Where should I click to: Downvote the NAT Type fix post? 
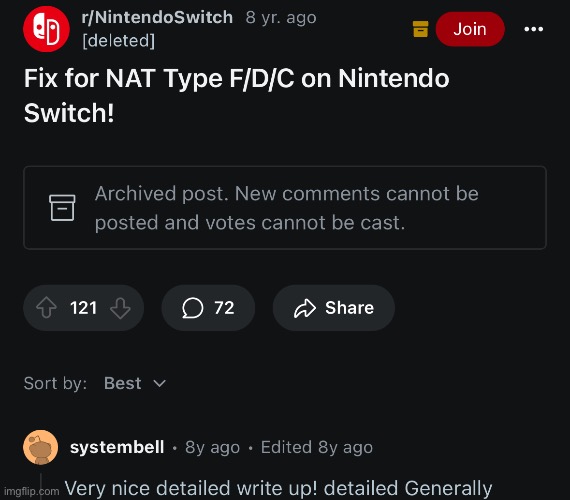point(120,308)
